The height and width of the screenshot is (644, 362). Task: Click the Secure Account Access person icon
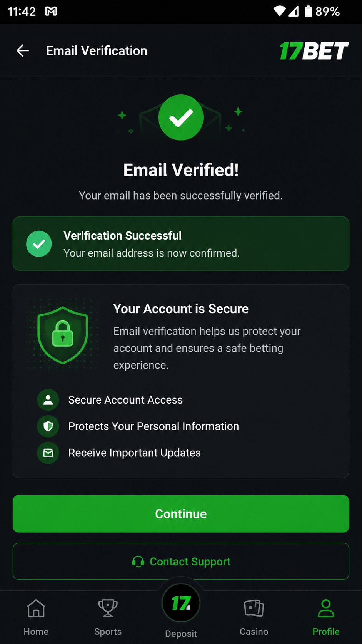(x=48, y=400)
